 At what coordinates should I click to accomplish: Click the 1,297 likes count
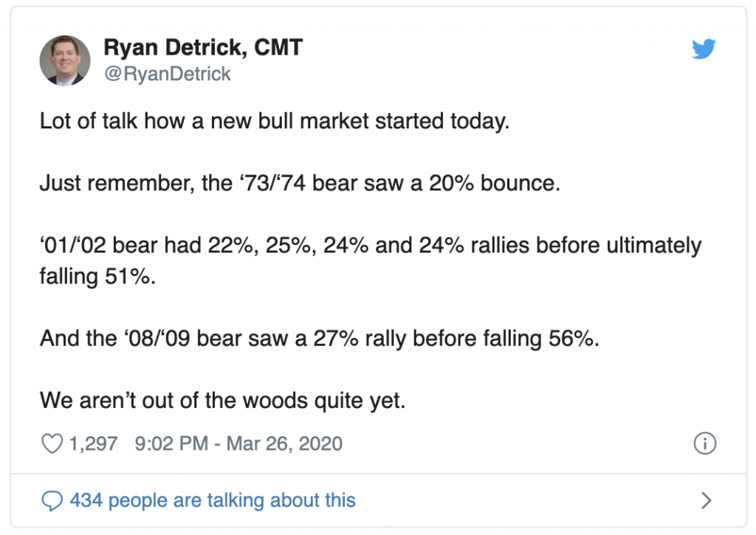coord(93,443)
